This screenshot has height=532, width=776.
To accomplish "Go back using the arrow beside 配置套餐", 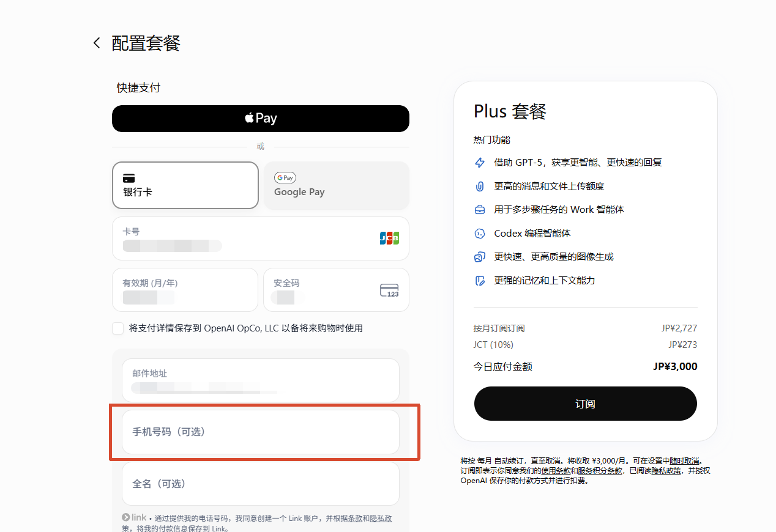I will pos(96,43).
